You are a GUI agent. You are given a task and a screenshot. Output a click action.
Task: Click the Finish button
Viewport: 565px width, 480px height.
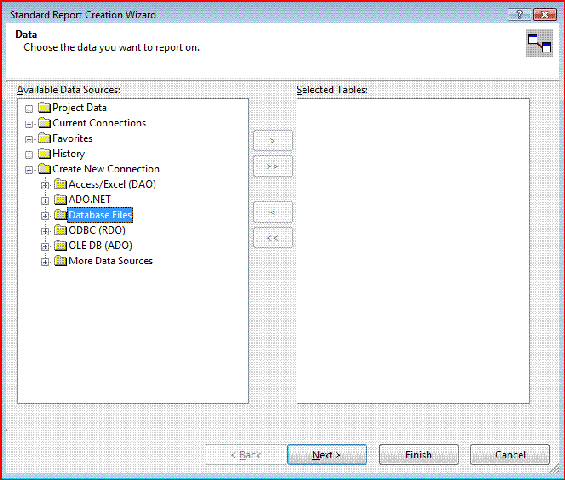point(419,454)
